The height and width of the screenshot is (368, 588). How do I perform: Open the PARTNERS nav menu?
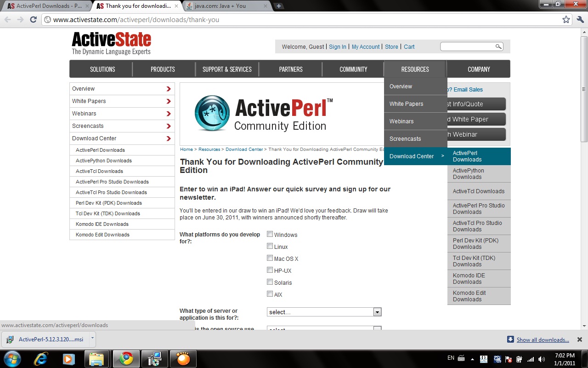291,69
